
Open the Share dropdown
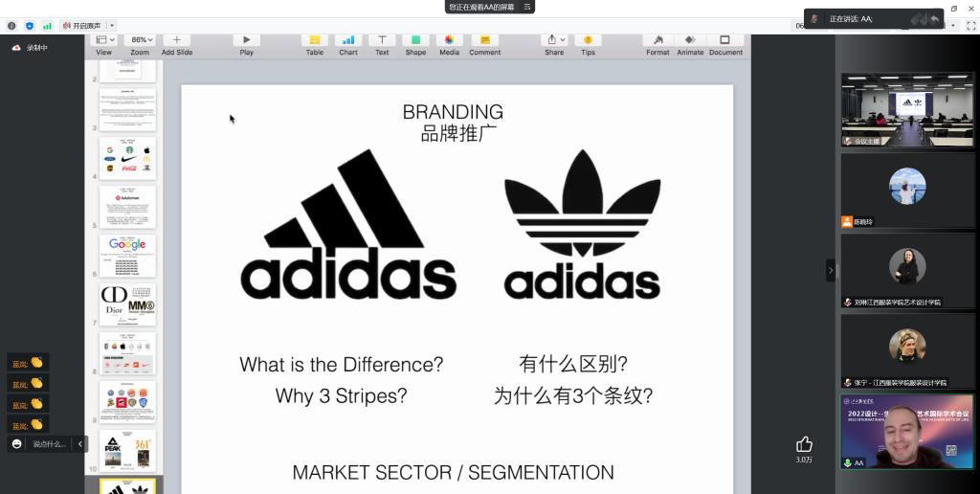click(554, 40)
